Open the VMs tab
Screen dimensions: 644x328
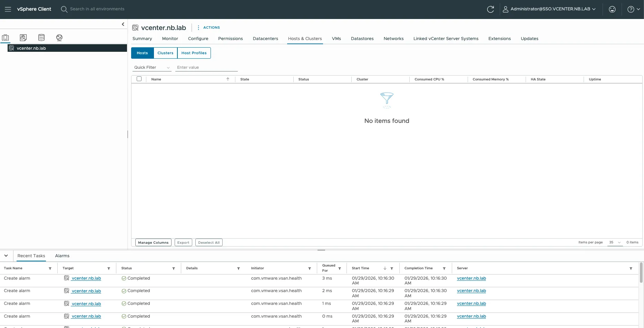click(336, 39)
